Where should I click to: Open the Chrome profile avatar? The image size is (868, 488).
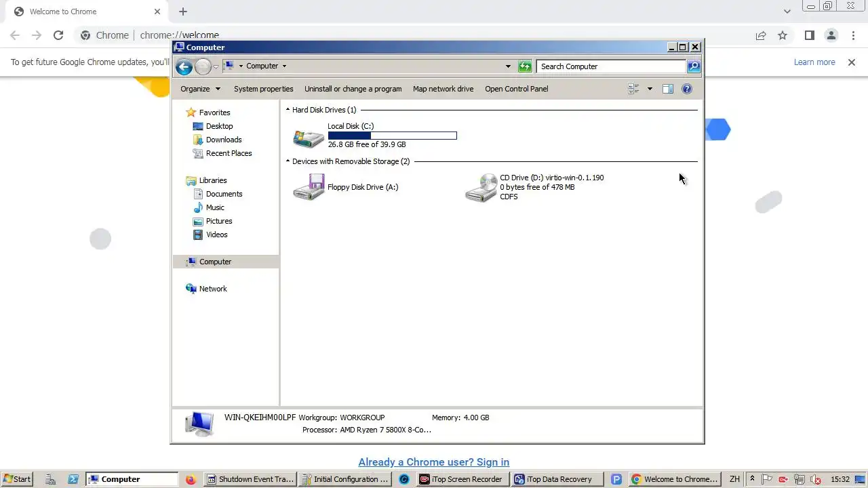(831, 35)
